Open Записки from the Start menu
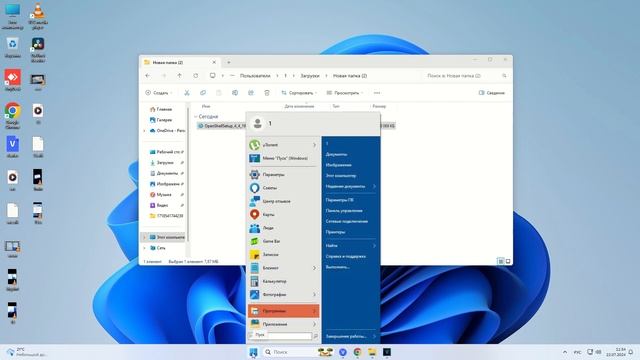 (283, 255)
